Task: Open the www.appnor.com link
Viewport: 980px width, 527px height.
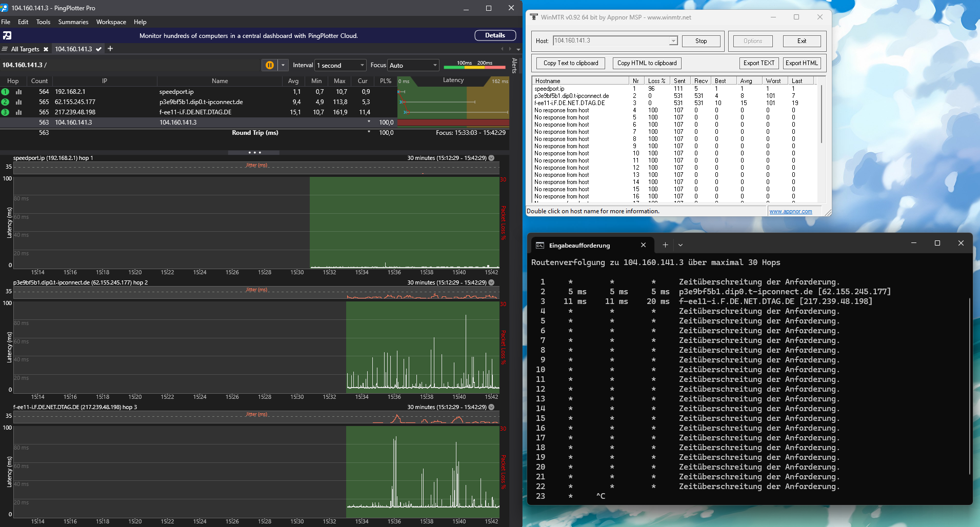Action: [x=790, y=211]
